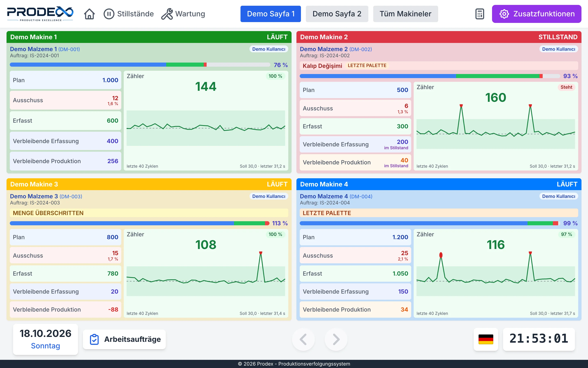The height and width of the screenshot is (368, 588).
Task: Click Zähler value 160 on Makine 2
Action: tap(496, 98)
